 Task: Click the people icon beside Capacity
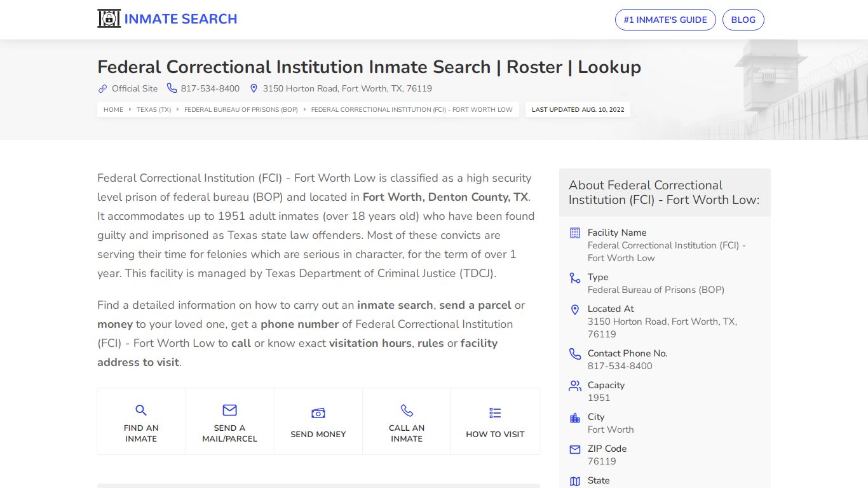[x=575, y=386]
